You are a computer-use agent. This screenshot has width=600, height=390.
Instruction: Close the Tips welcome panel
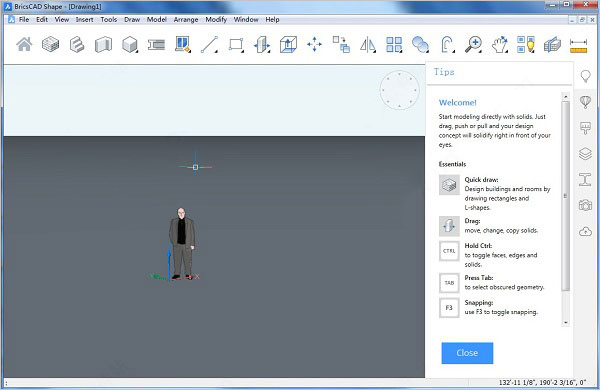(x=467, y=353)
